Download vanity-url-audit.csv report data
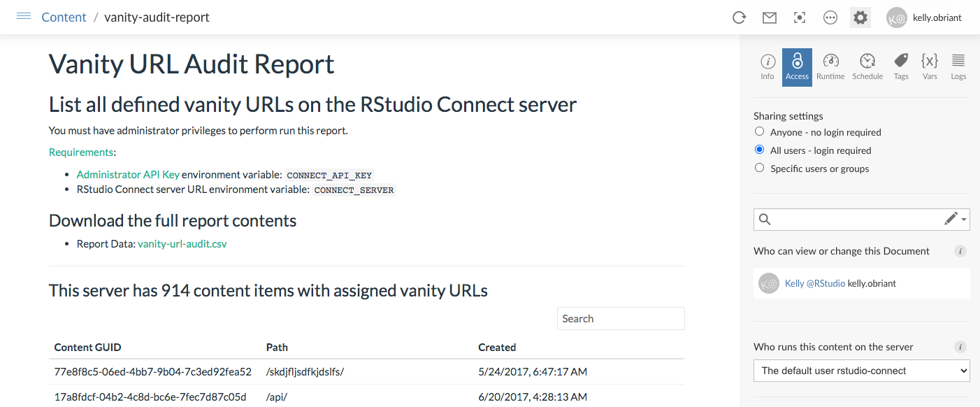 click(x=182, y=245)
